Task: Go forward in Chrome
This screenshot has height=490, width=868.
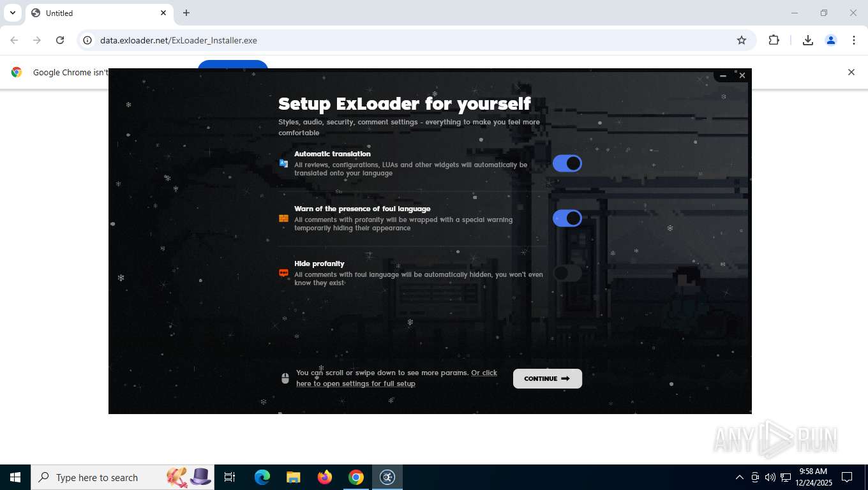Action: click(37, 40)
